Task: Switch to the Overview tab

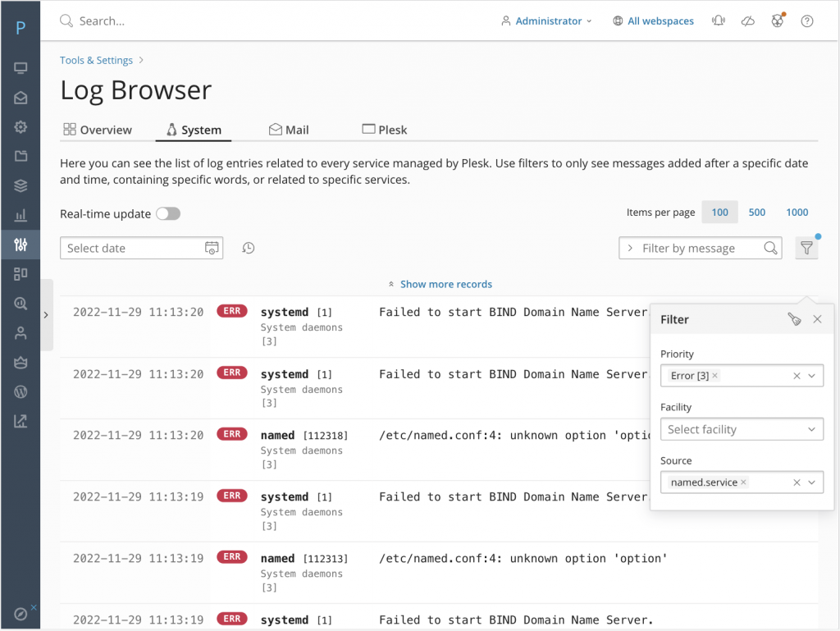Action: click(98, 130)
